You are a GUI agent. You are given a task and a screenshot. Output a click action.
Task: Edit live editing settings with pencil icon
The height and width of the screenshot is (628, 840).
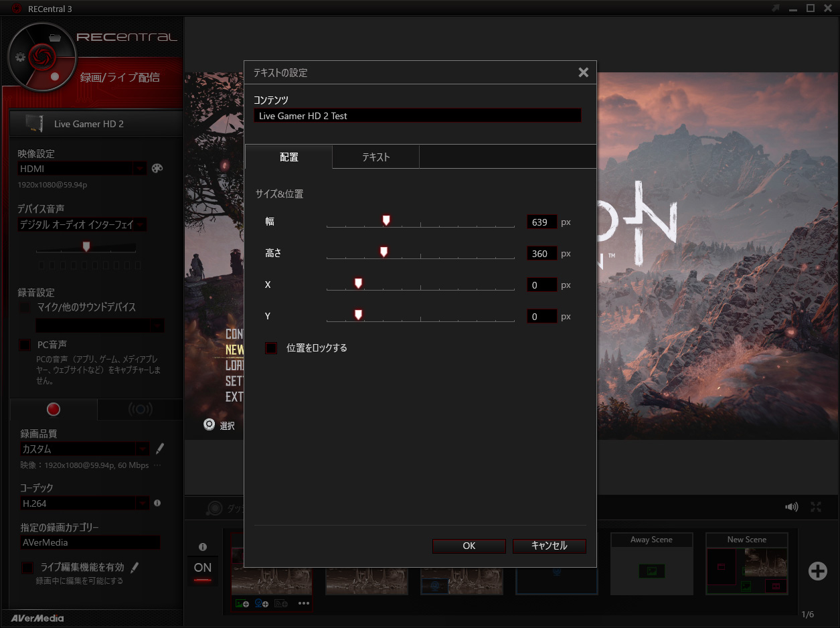click(135, 568)
